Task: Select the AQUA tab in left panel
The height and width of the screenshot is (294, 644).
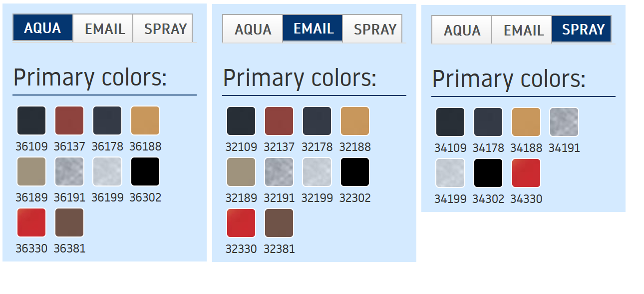Action: point(43,28)
